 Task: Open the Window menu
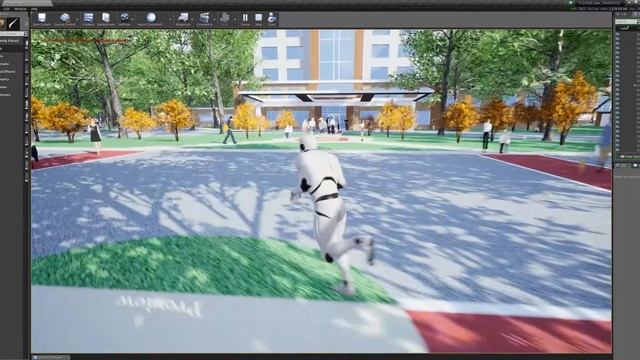(x=20, y=9)
